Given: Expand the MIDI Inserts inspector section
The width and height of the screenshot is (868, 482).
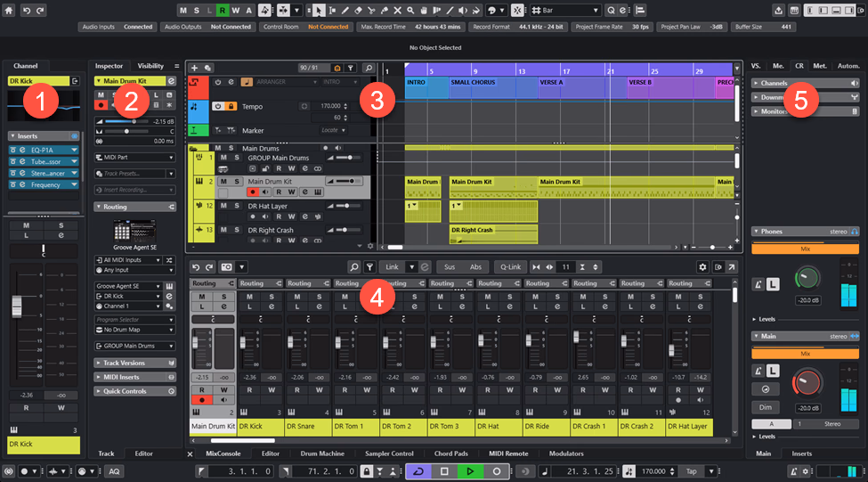Looking at the screenshot, I should 135,377.
